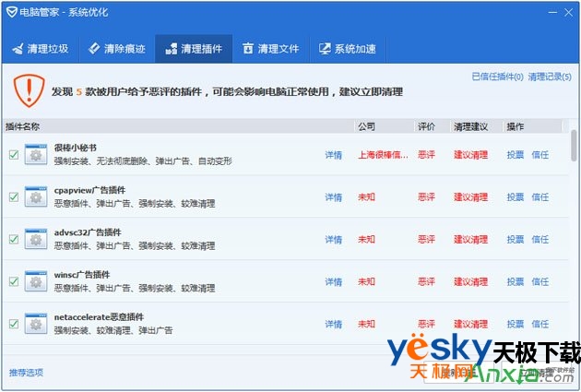Click the advsc32广告插件 plugin icon
Image resolution: width=581 pixels, height=392 pixels.
[36, 239]
